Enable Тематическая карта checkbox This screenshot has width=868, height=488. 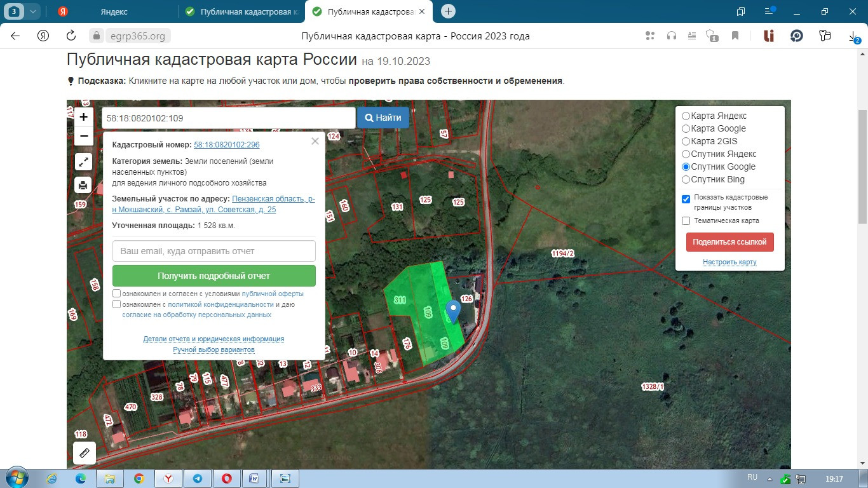point(686,221)
